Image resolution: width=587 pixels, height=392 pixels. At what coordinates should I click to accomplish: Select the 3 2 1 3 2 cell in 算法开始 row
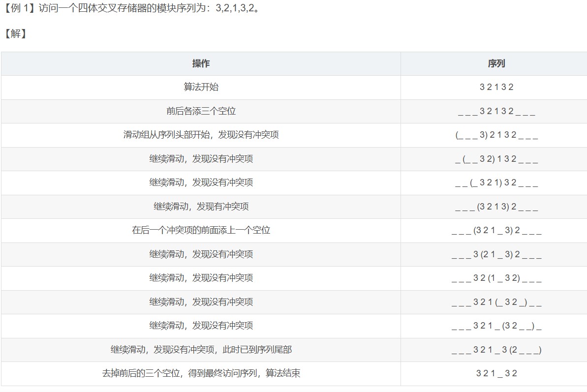click(x=496, y=88)
